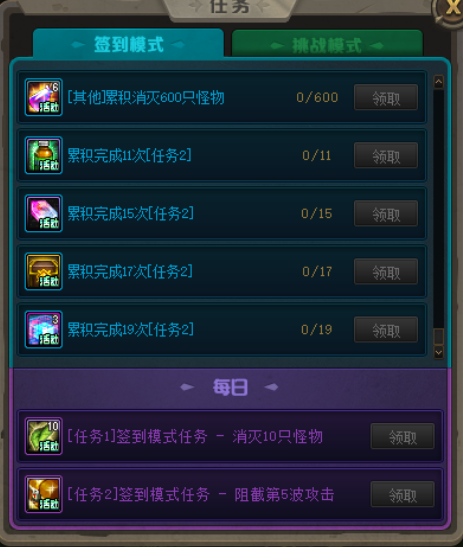
Task: Claim daily 任务2 阻截第5波攻击 reward
Action: point(403,494)
